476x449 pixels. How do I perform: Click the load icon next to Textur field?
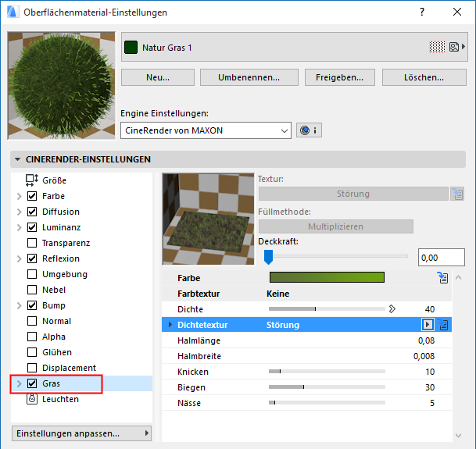point(457,194)
